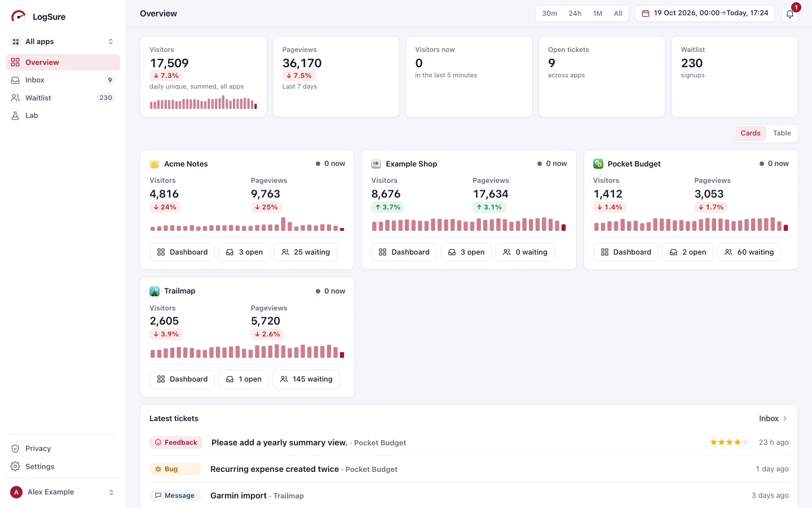Click the Visitors sparkline chart in summary card
812x508 pixels.
(204, 103)
